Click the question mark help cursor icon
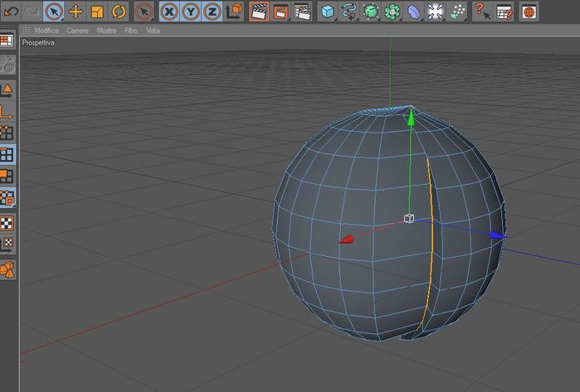Screen dimensions: 580x392 click(483, 12)
